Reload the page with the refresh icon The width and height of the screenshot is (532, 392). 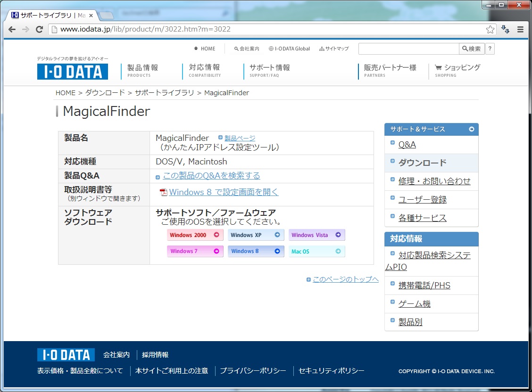(x=40, y=29)
